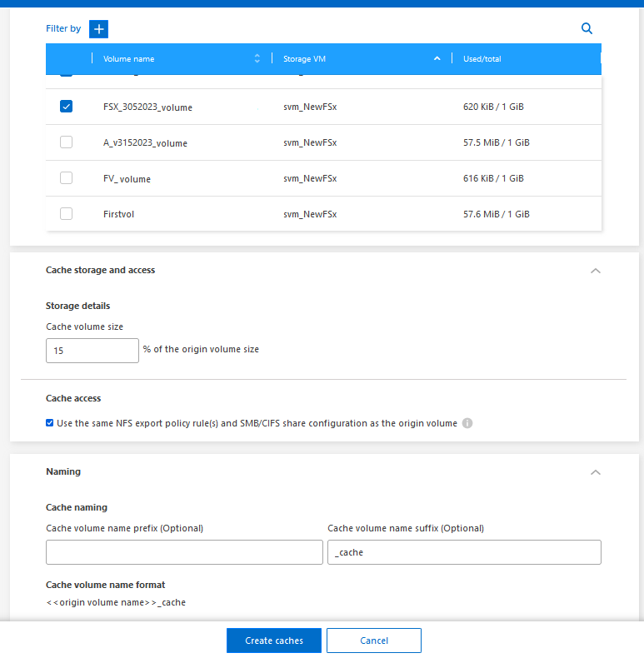Collapse the Naming section
This screenshot has width=644, height=658.
pos(595,472)
